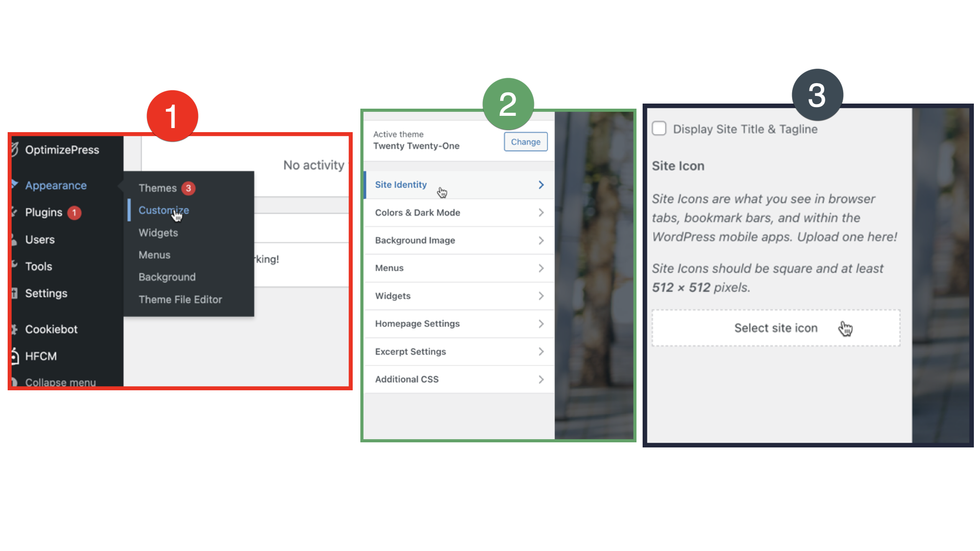Click the Cookiebot gear icon
The width and height of the screenshot is (980, 551).
[14, 330]
